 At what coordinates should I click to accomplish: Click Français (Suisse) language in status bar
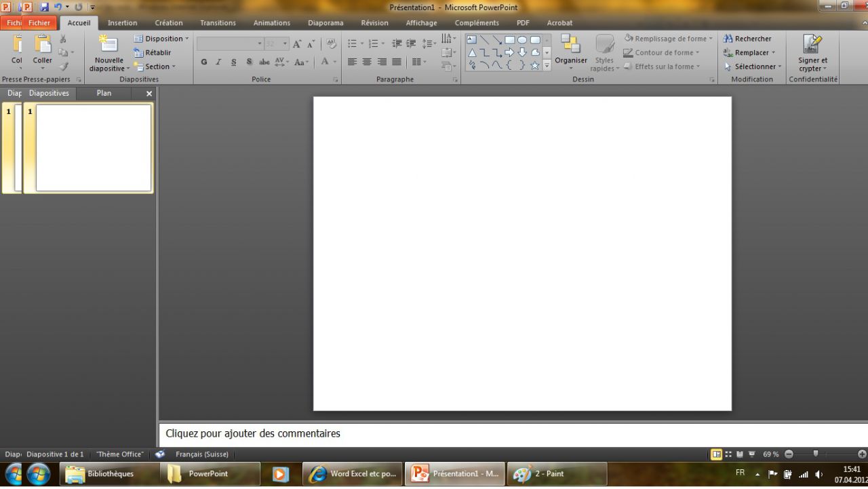202,454
